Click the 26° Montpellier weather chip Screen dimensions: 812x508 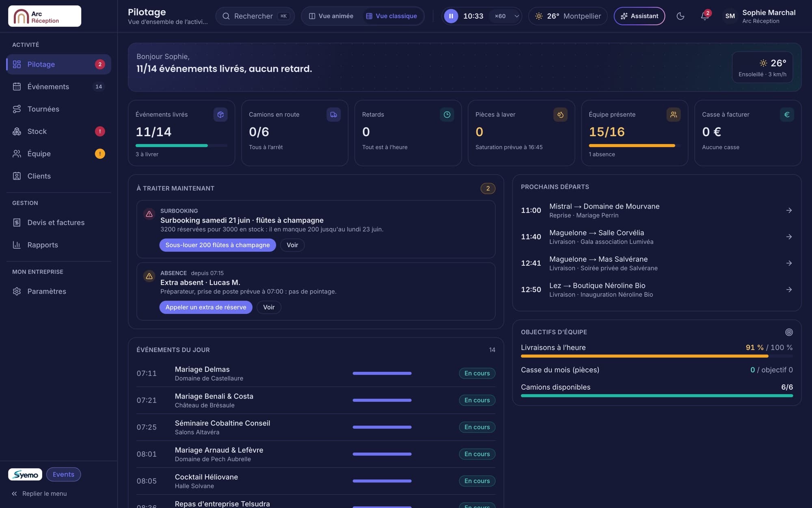pos(568,16)
